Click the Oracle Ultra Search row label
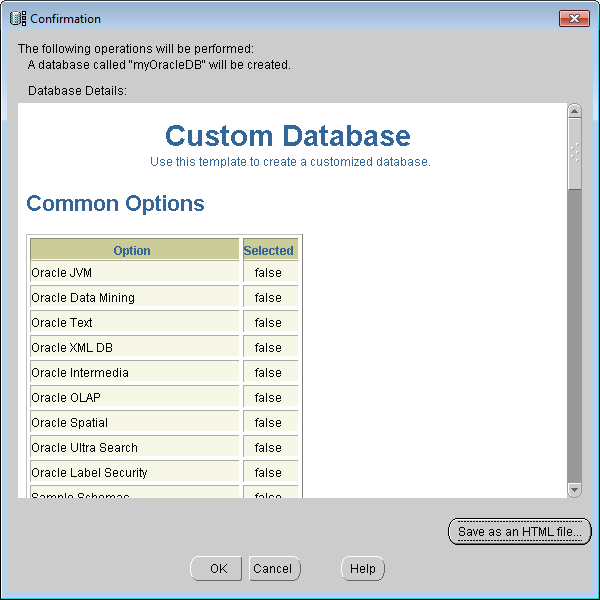The image size is (600, 600). tap(84, 448)
